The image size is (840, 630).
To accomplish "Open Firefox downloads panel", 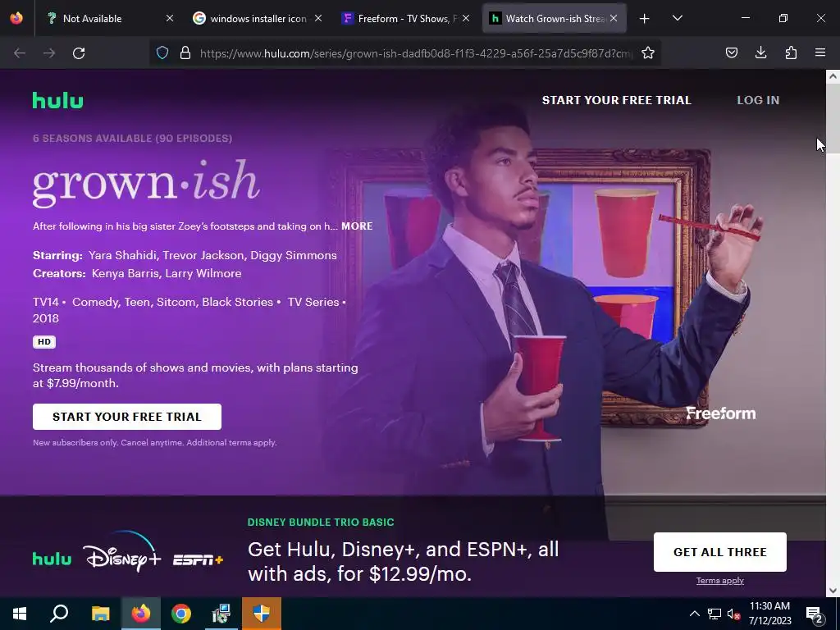I will (760, 52).
